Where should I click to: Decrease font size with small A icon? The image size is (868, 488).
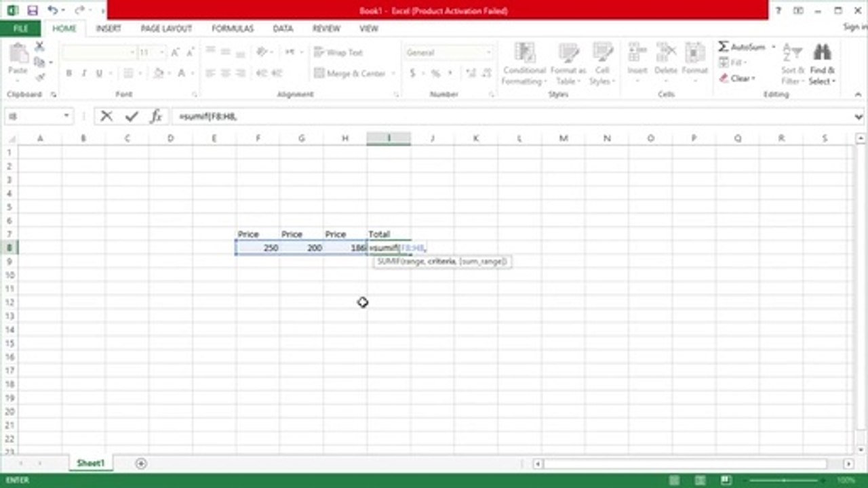[x=189, y=52]
